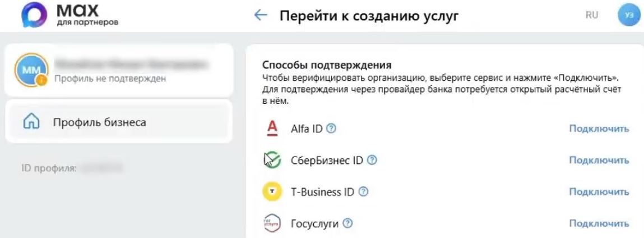
Task: Open the user avatar menu in header
Action: pyautogui.click(x=629, y=15)
